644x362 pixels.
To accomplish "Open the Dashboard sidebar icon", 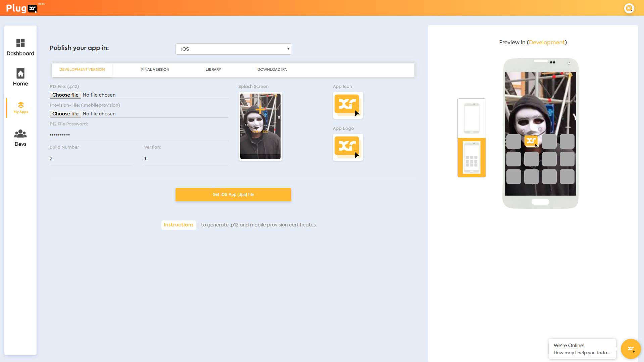I will [20, 43].
